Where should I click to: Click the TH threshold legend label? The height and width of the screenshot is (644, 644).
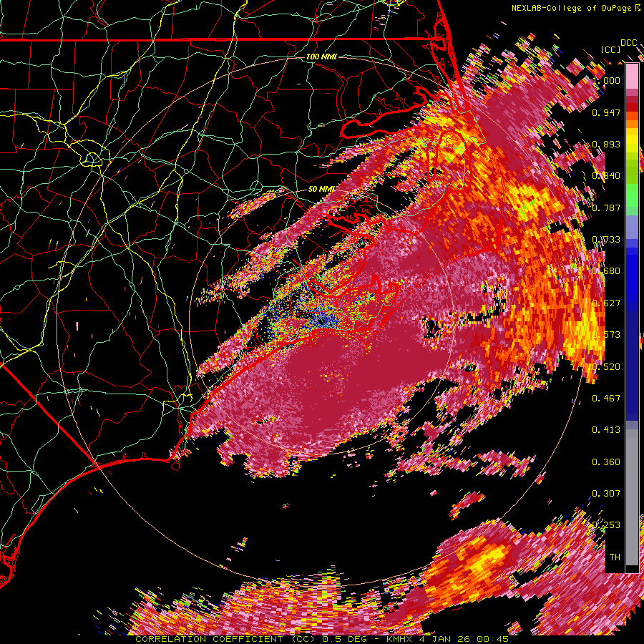click(615, 557)
